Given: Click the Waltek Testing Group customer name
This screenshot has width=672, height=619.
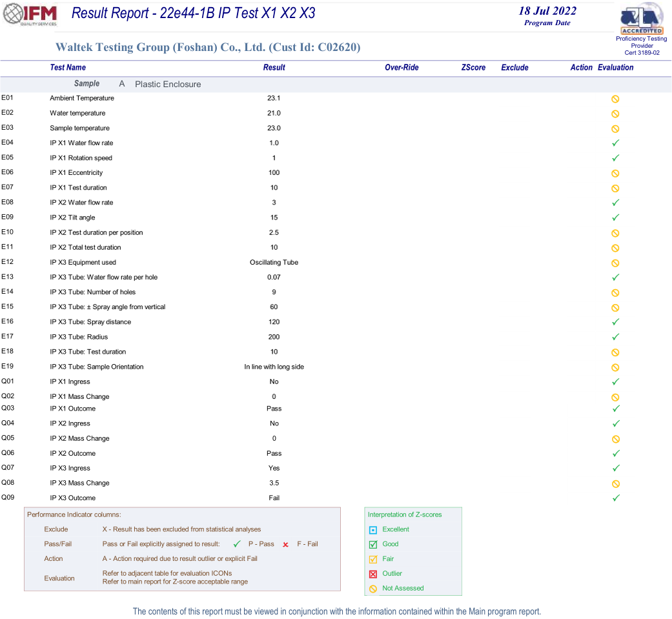Looking at the screenshot, I should [208, 47].
